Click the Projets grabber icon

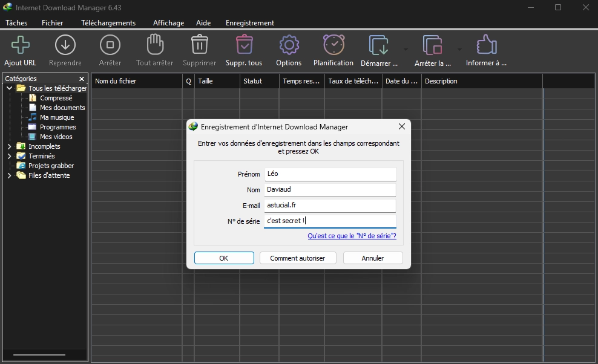[21, 166]
